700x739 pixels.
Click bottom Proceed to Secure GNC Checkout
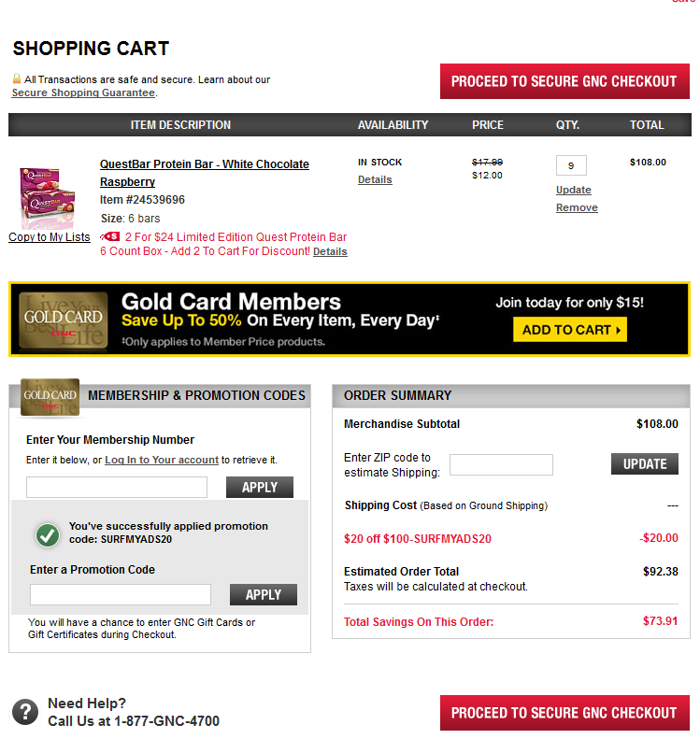click(564, 713)
